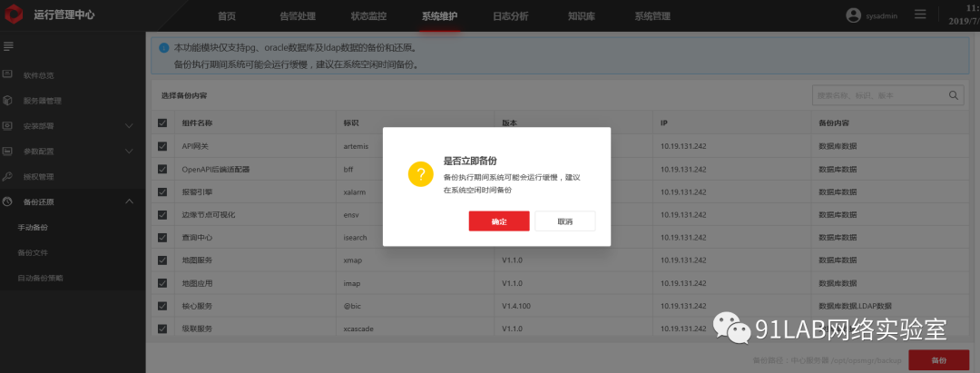
Task: Click the isearch identifier cell
Action: (355, 238)
